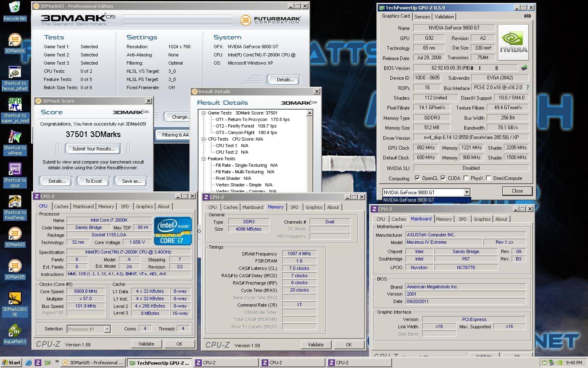This screenshot has width=588, height=368.
Task: Collapse the CPU Tests tree node
Action: (203, 139)
